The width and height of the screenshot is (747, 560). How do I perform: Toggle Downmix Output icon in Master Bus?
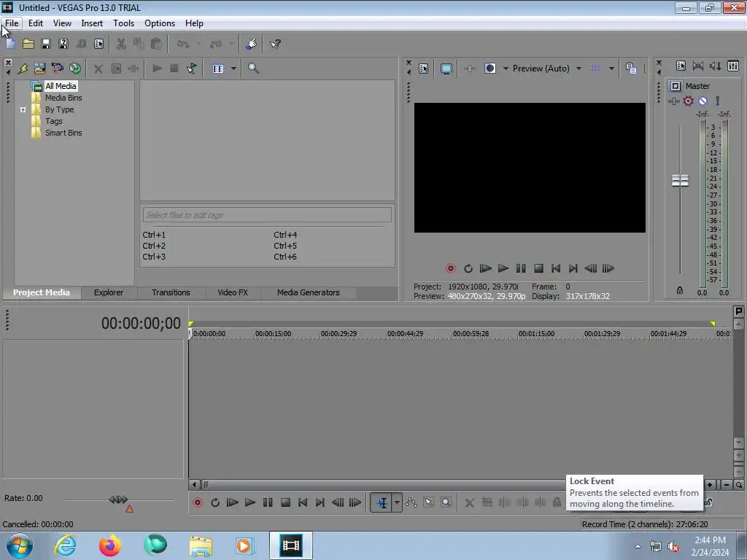698,66
